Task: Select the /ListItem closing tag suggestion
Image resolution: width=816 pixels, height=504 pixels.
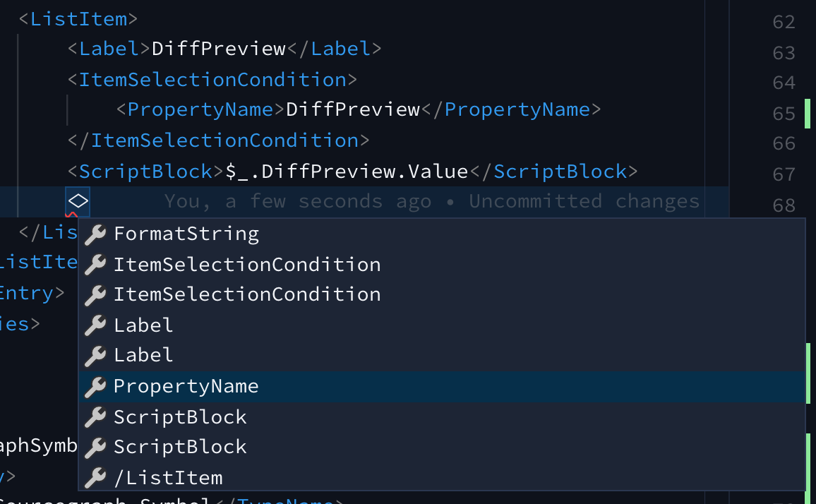Action: 169,477
